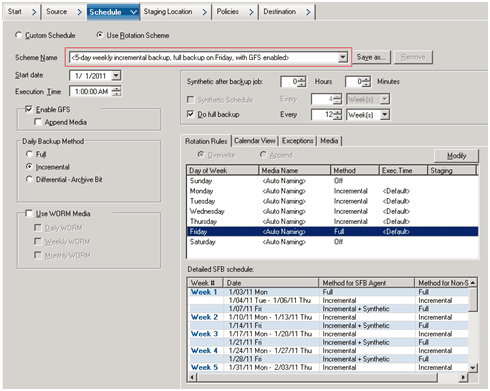Image resolution: width=490 pixels, height=391 pixels.
Task: Select the Tuesday row
Action: (332, 201)
